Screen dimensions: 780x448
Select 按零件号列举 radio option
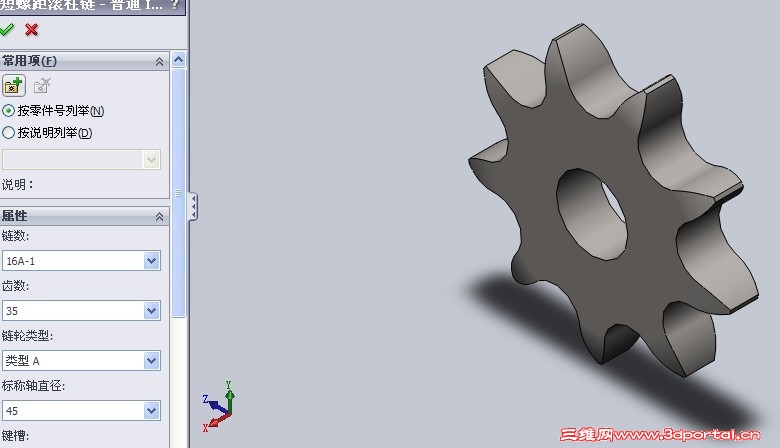[53, 110]
